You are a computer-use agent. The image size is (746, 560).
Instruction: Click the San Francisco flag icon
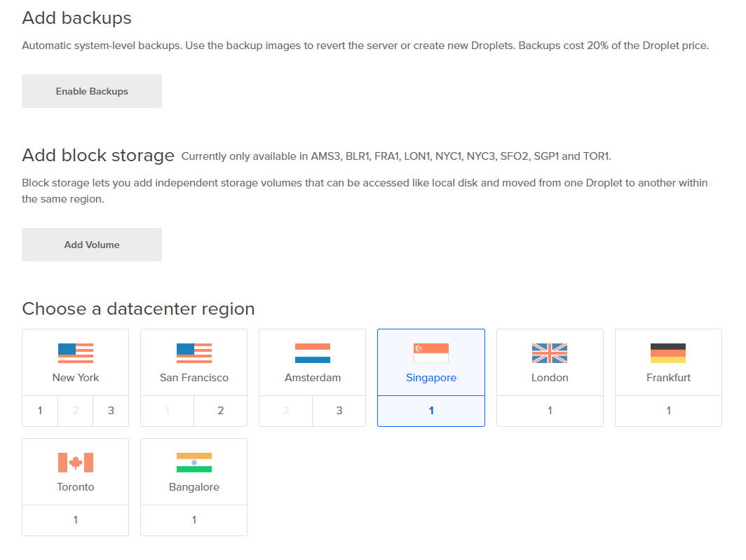tap(194, 353)
